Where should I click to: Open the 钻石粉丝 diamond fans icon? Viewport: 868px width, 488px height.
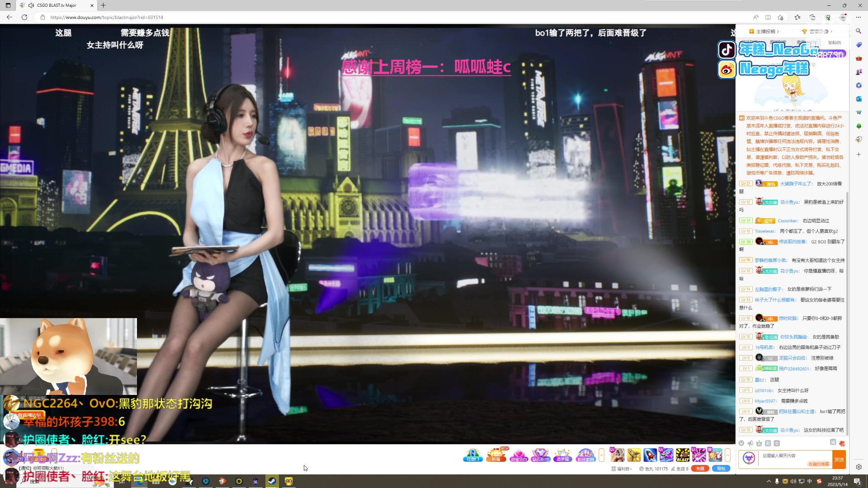click(541, 455)
